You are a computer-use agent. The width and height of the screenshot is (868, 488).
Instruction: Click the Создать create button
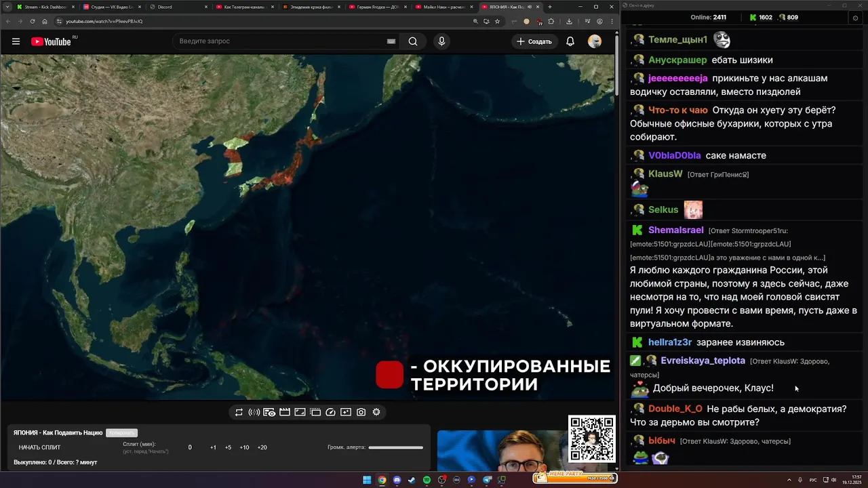[534, 41]
